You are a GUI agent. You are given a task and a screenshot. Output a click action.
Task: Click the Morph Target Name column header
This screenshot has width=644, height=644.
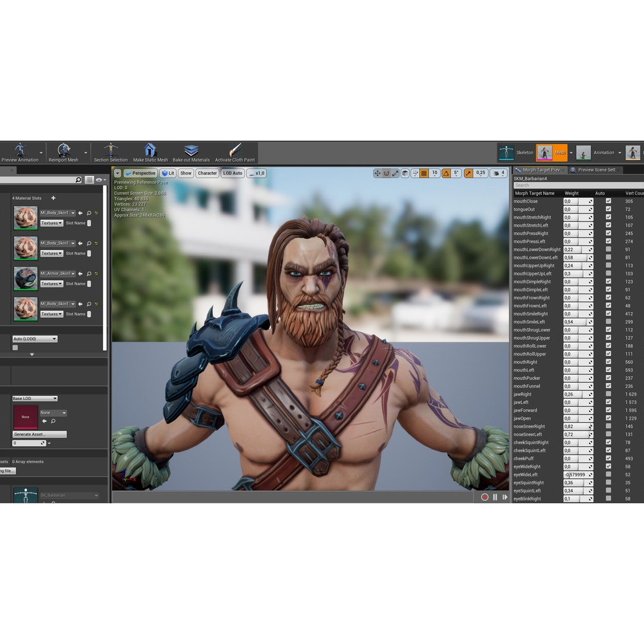pyautogui.click(x=534, y=193)
